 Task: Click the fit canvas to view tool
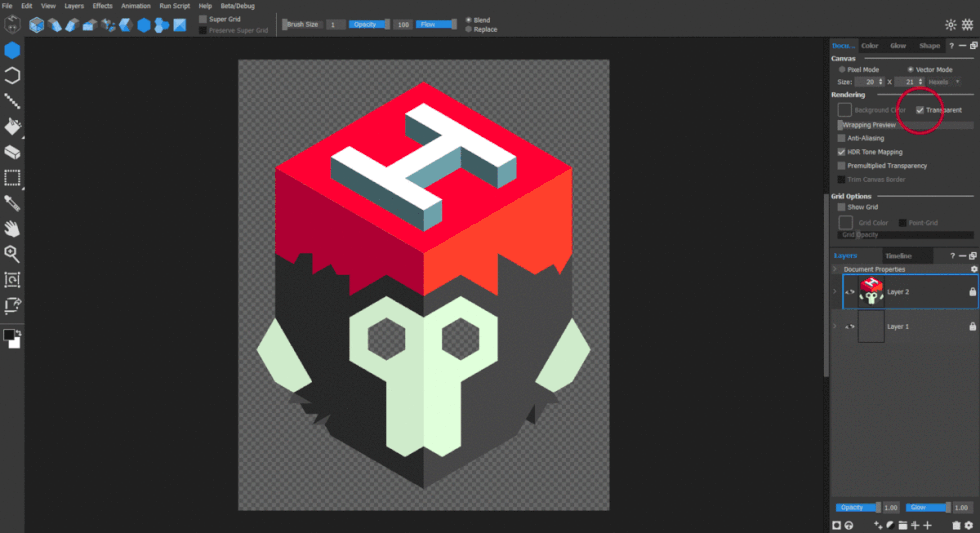pos(12,279)
